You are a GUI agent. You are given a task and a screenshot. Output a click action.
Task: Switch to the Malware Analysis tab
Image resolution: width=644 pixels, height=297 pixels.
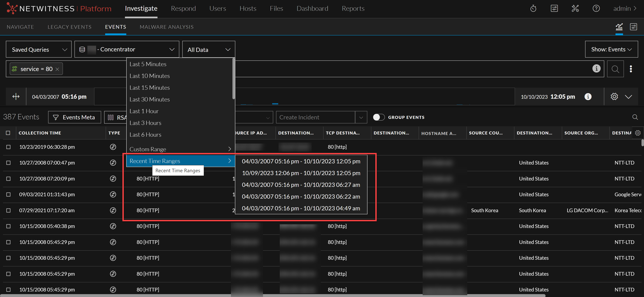[x=167, y=27]
